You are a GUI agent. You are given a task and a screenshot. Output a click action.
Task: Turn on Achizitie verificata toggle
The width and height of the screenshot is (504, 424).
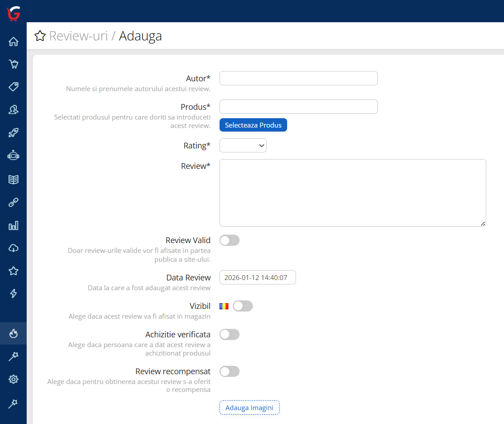click(229, 335)
